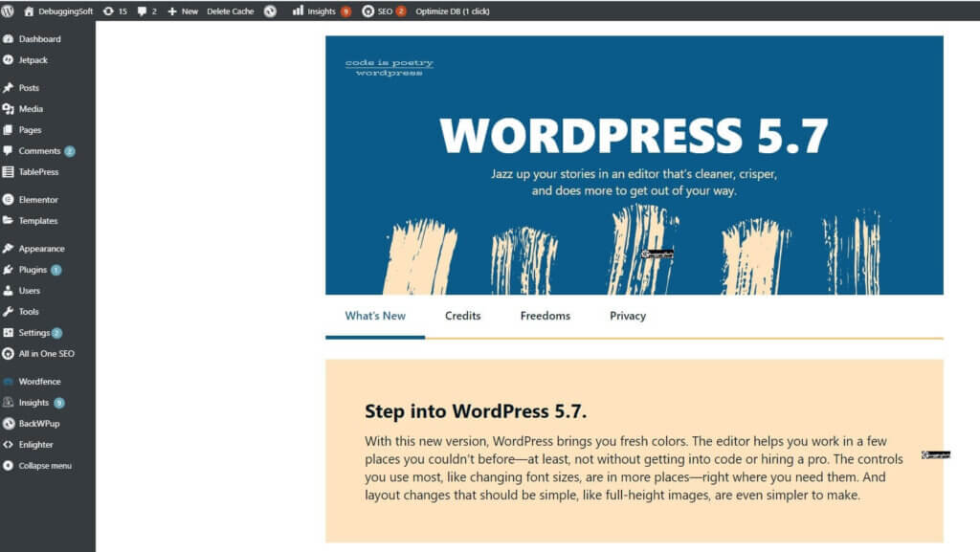
Task: Click the SEO label in admin bar
Action: pos(385,11)
